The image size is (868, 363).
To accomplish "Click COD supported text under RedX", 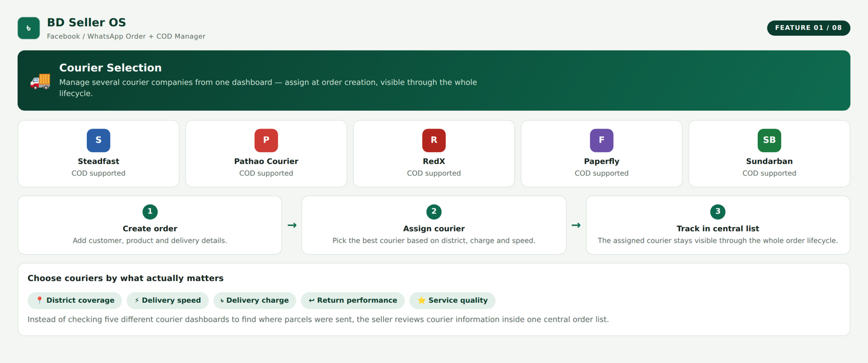I will (434, 173).
